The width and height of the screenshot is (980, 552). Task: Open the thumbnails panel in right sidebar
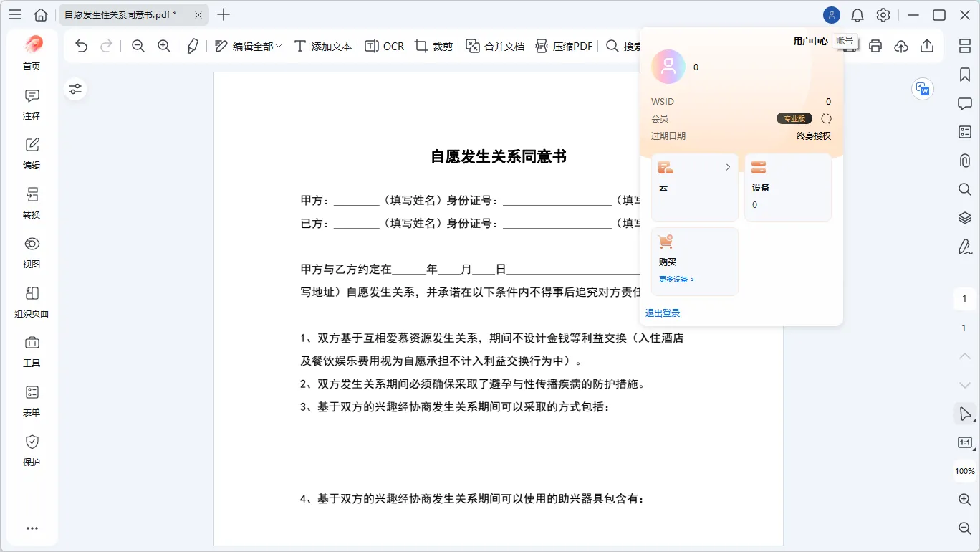point(965,46)
